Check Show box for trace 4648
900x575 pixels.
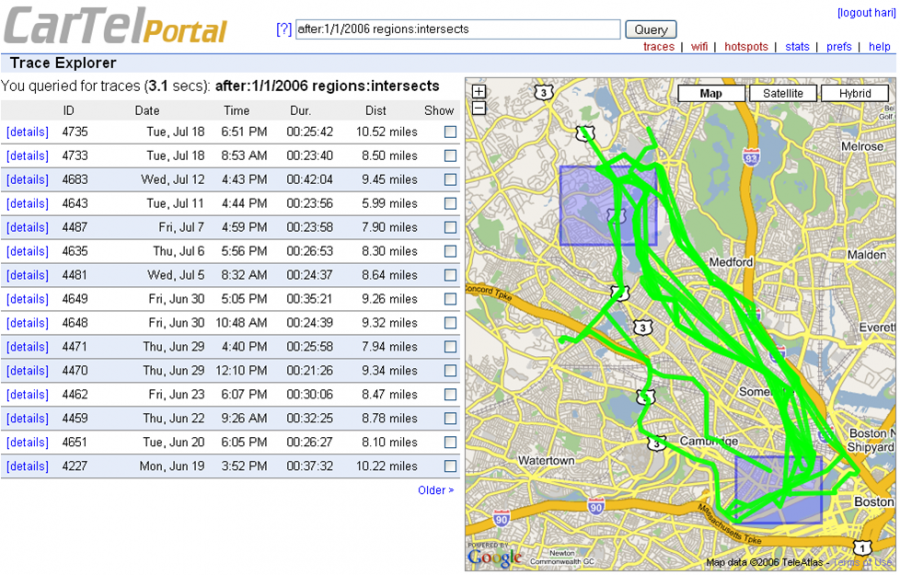[x=451, y=323]
